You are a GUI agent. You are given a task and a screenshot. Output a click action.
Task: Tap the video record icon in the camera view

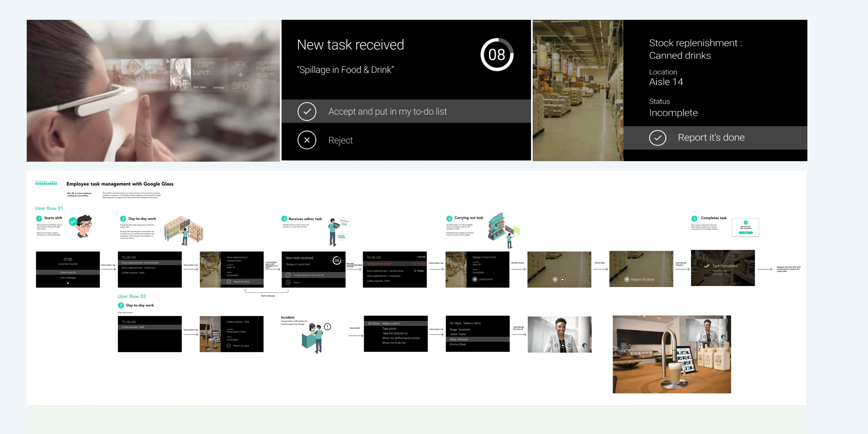point(562,280)
